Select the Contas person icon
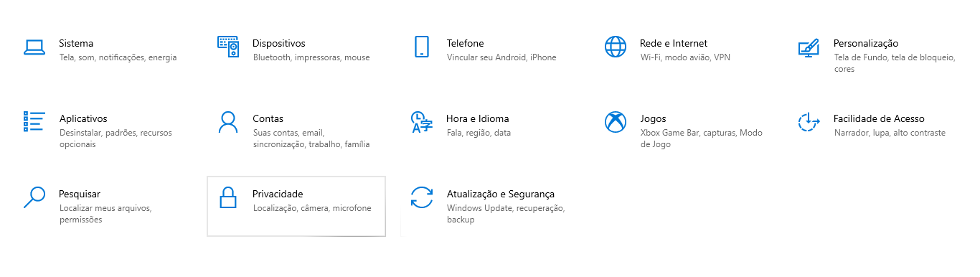980x277 pixels. tap(227, 122)
